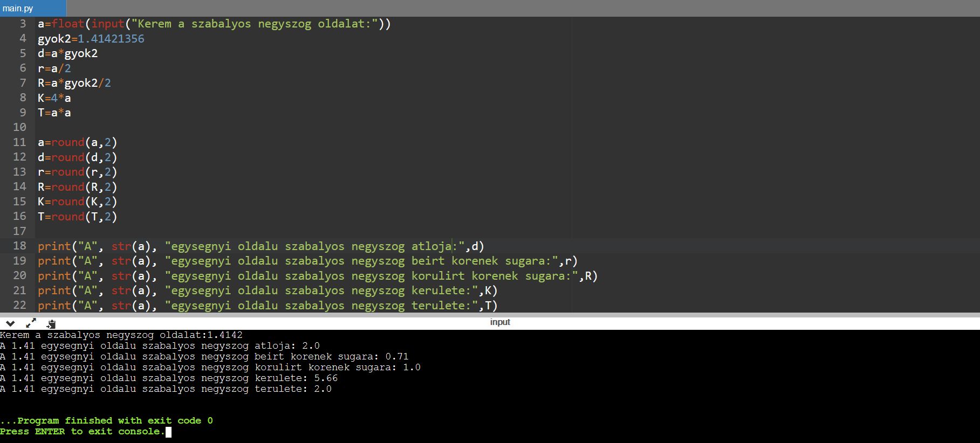This screenshot has width=980, height=443.
Task: Click the clipboard paste icon in console toolbar
Action: pyautogui.click(x=51, y=323)
